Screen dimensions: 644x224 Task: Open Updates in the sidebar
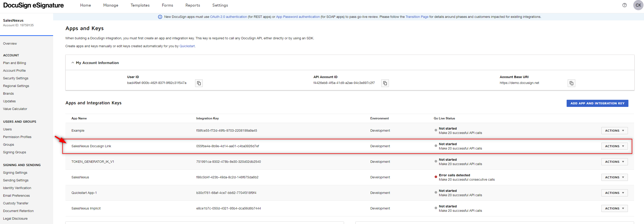9,101
